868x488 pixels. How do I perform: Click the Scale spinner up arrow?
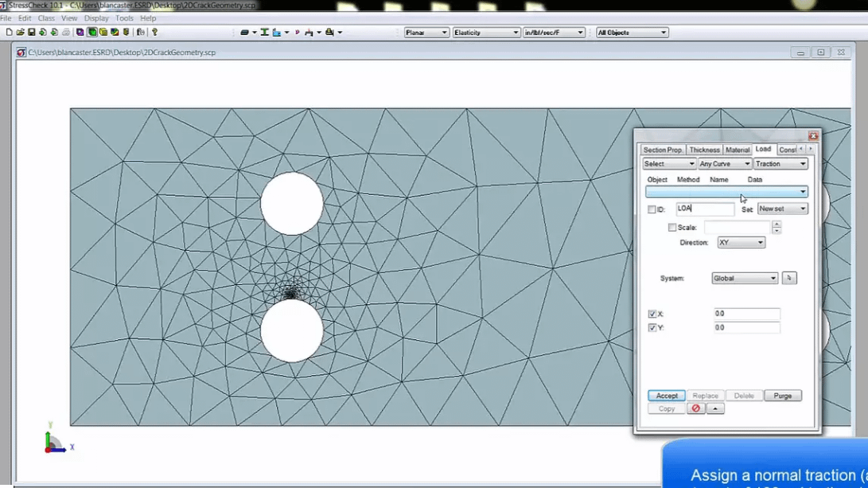tap(777, 224)
